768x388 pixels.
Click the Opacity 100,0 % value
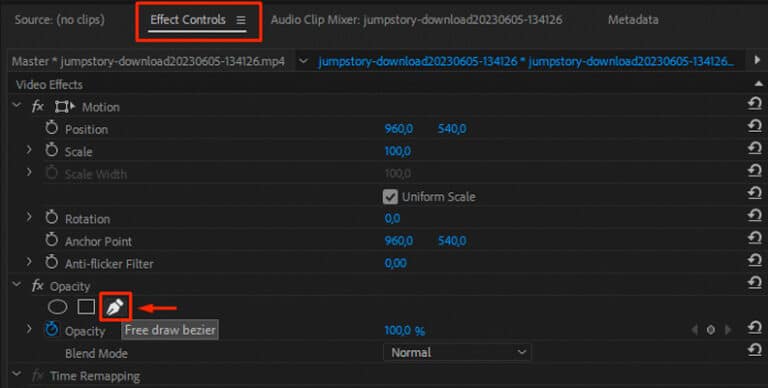pos(405,331)
